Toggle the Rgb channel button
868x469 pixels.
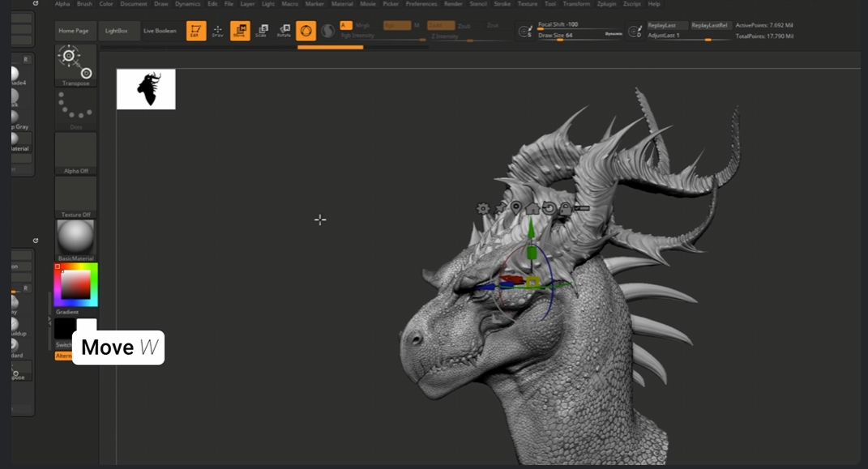[397, 25]
